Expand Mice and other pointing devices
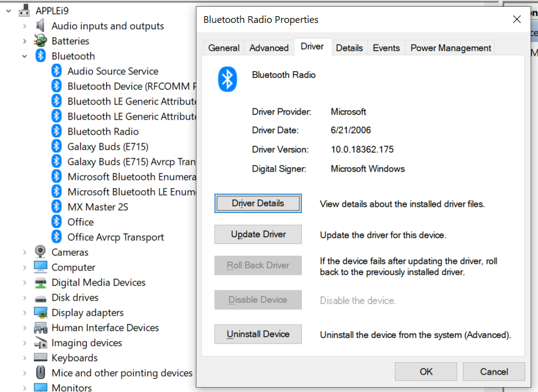 pos(24,373)
